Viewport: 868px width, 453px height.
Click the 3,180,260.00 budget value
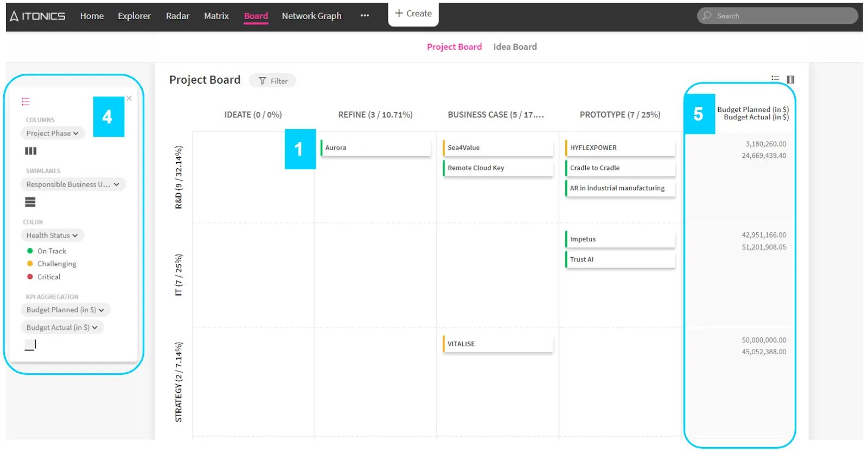[x=765, y=144]
